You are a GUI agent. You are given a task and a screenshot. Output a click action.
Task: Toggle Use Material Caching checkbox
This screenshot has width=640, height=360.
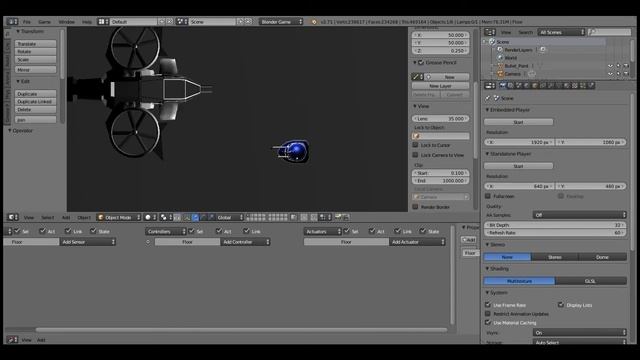[488, 322]
